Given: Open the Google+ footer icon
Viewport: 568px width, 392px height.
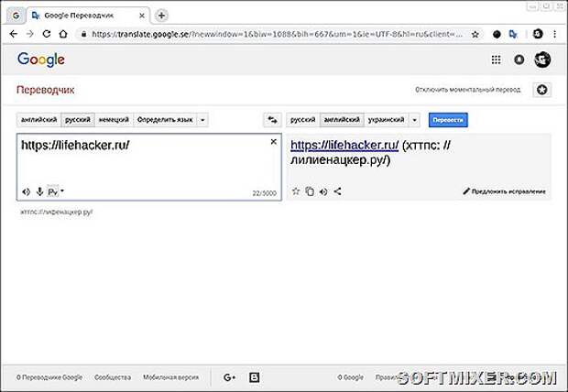Looking at the screenshot, I should click(229, 377).
